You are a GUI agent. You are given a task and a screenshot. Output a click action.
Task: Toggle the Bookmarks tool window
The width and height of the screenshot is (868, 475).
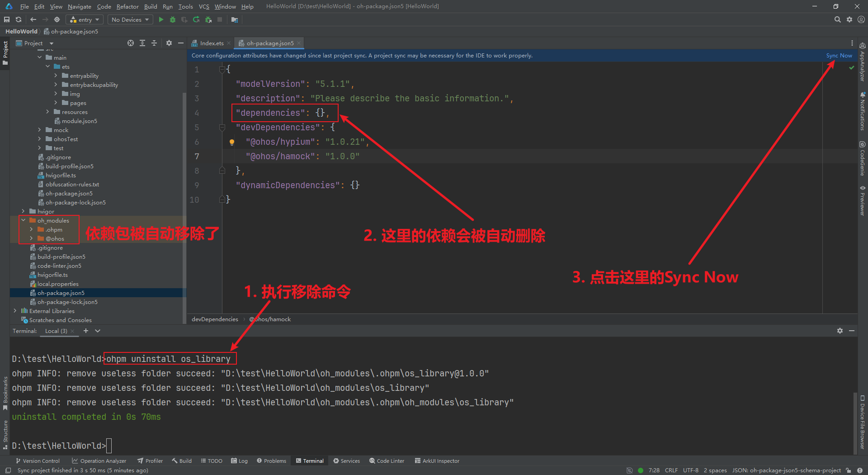click(x=5, y=393)
